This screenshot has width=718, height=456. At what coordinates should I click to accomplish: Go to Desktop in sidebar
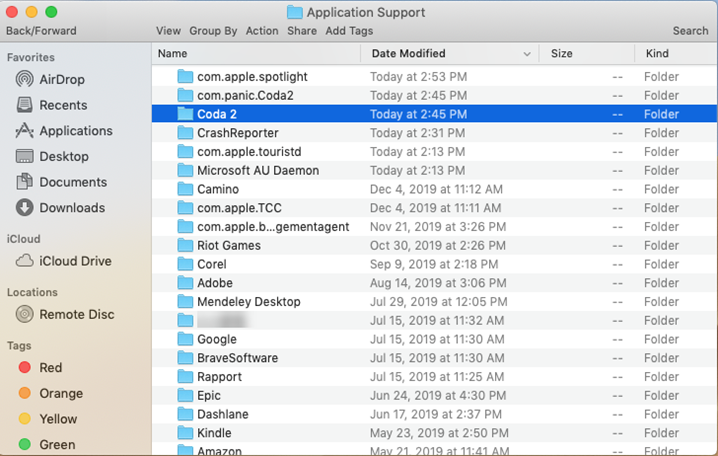pyautogui.click(x=52, y=156)
